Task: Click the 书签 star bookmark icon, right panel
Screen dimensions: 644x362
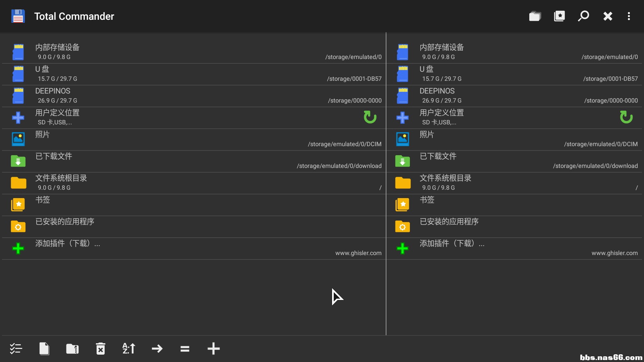Action: 402,204
